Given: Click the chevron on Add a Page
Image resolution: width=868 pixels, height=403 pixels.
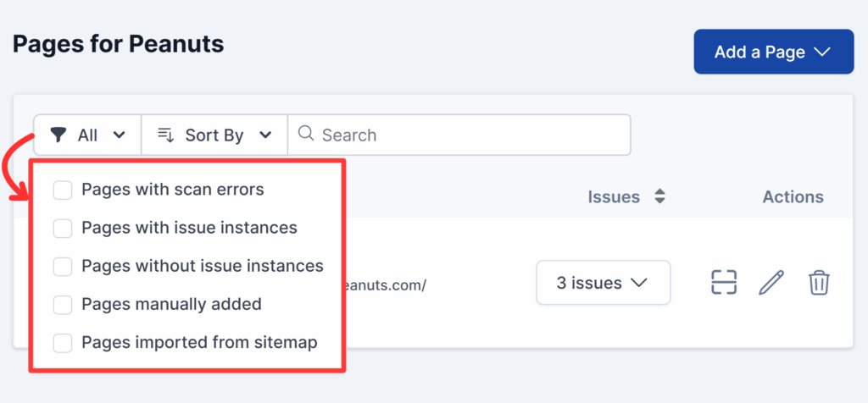Looking at the screenshot, I should pyautogui.click(x=821, y=52).
